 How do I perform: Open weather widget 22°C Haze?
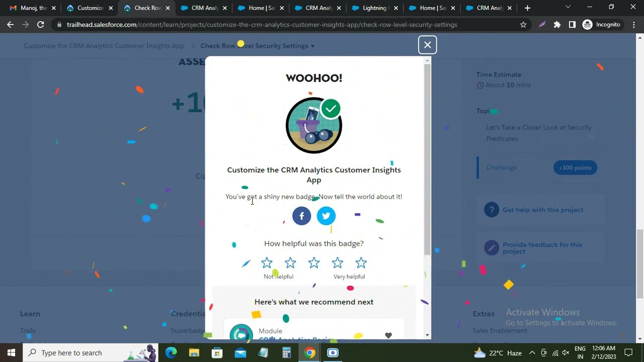[x=498, y=352]
